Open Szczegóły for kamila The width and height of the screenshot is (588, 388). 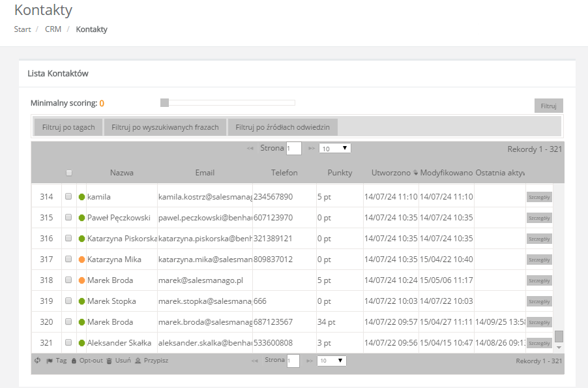pos(539,197)
